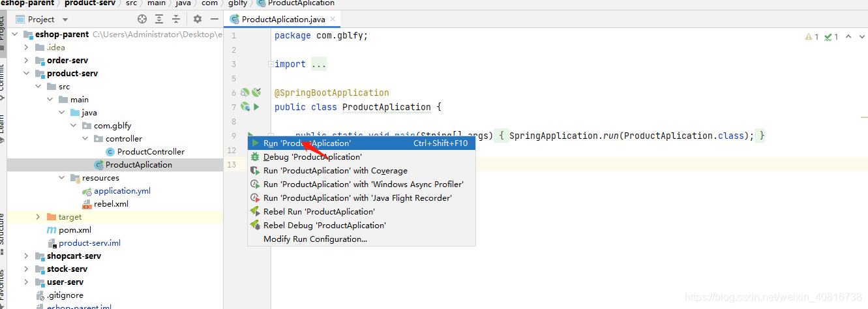Screen dimensions: 868x309
Task: Switch to the ProductAplication.java editor tab
Action: (283, 20)
